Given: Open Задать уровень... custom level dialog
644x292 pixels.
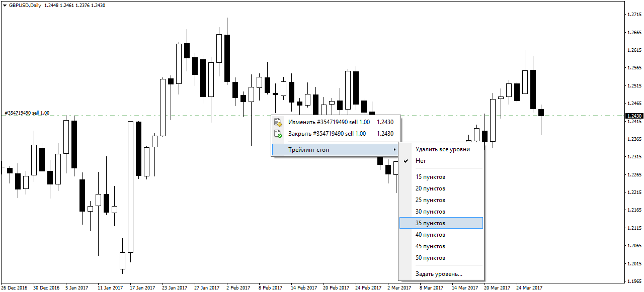Looking at the screenshot, I should coord(441,274).
